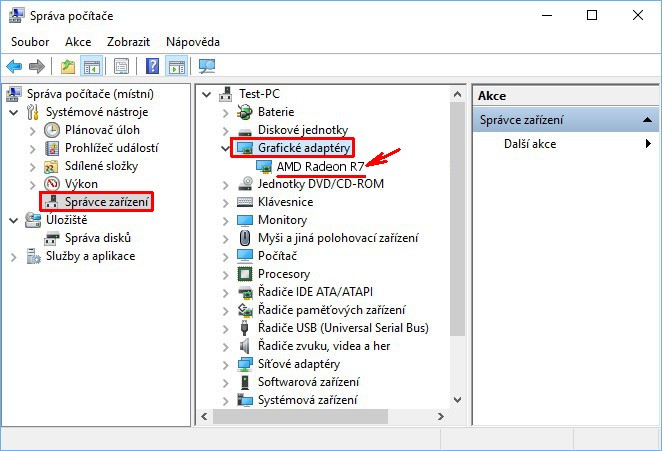Screen dimensions: 662x451
Task: Collapse the Grafické adaptéry node
Action: pyautogui.click(x=225, y=148)
